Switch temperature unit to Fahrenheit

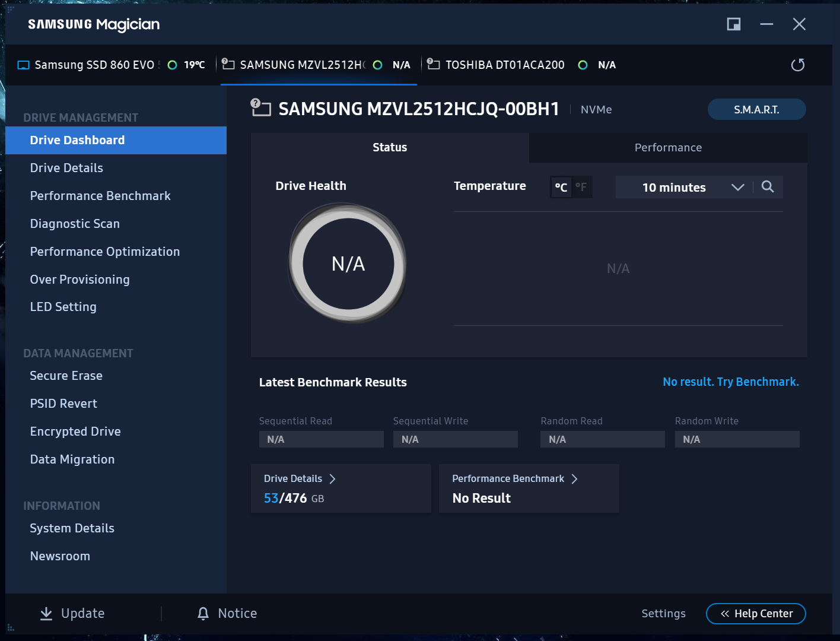581,188
